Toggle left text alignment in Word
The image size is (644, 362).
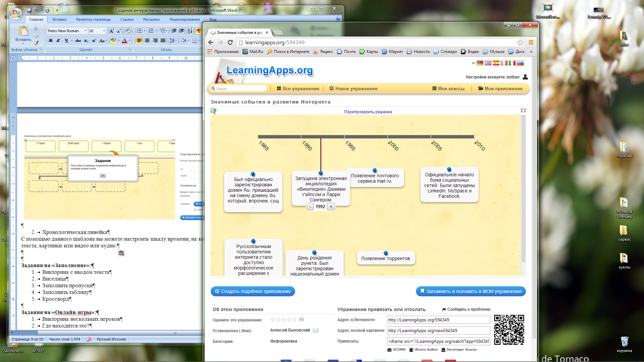[x=139, y=41]
